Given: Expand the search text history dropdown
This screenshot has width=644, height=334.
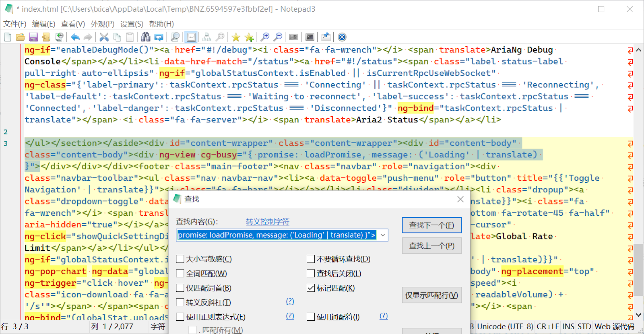Looking at the screenshot, I should pos(383,235).
